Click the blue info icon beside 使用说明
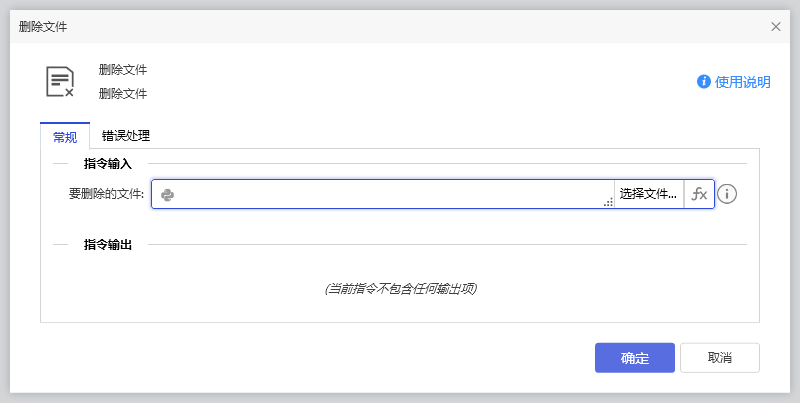 coord(704,82)
